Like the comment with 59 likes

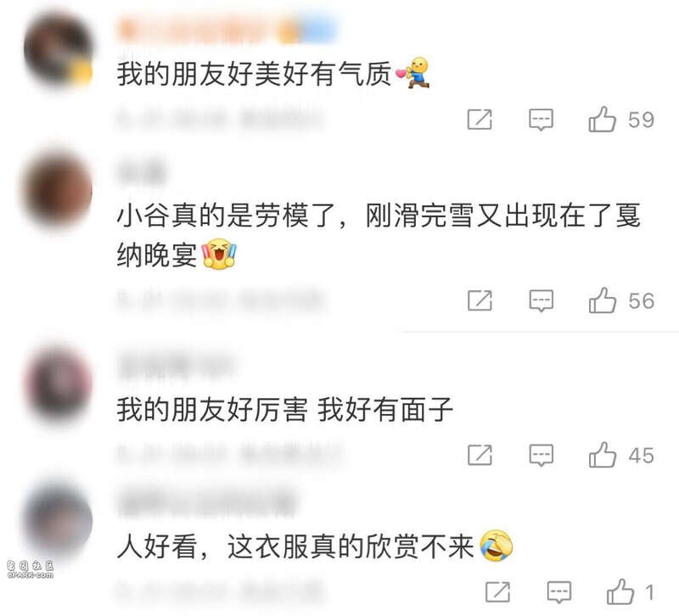[x=602, y=119]
